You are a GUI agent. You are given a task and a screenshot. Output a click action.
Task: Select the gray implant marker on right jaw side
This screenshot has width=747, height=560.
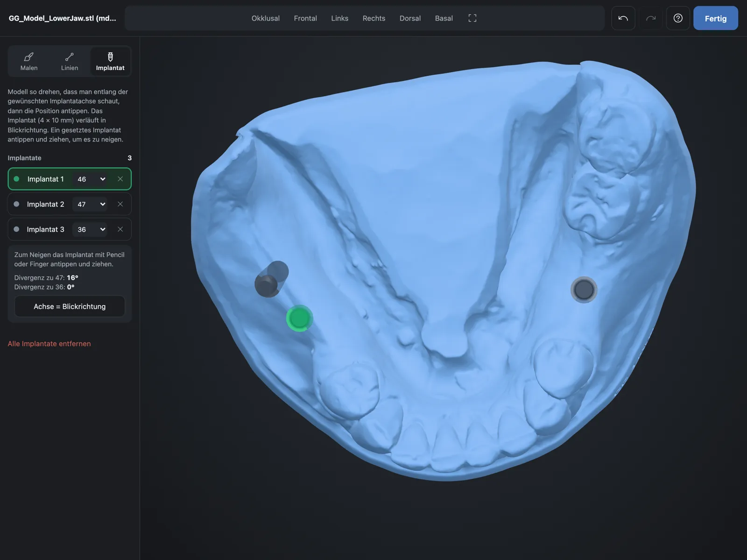pyautogui.click(x=584, y=290)
